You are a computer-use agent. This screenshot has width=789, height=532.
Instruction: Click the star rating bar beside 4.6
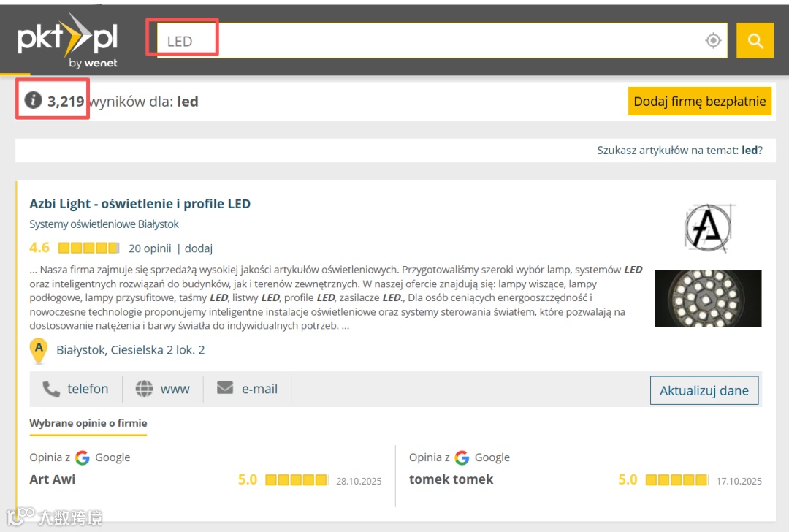click(x=88, y=248)
